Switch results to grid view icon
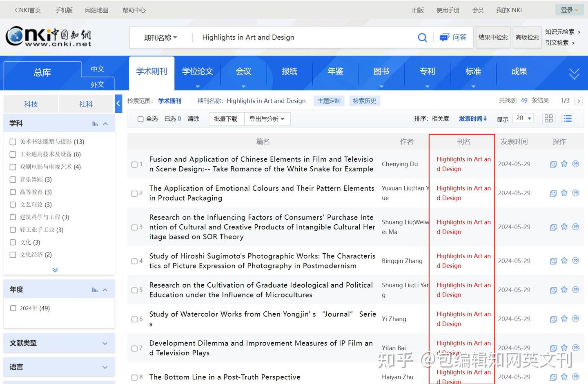The height and width of the screenshot is (384, 588). (548, 118)
